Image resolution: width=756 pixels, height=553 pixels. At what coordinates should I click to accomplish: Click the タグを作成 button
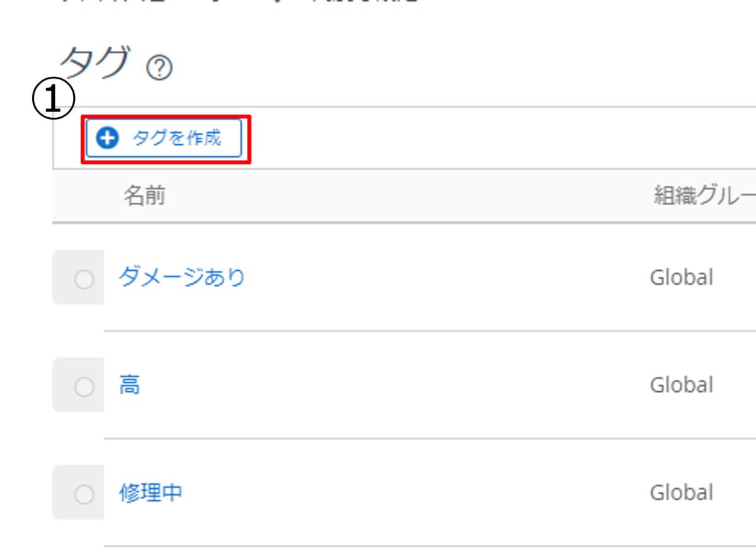point(164,138)
